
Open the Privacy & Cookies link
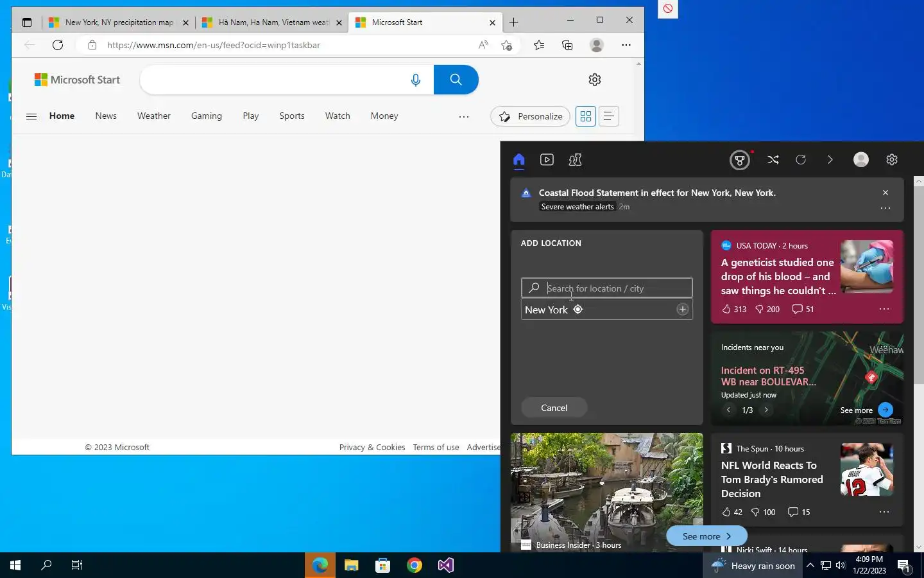pos(372,448)
